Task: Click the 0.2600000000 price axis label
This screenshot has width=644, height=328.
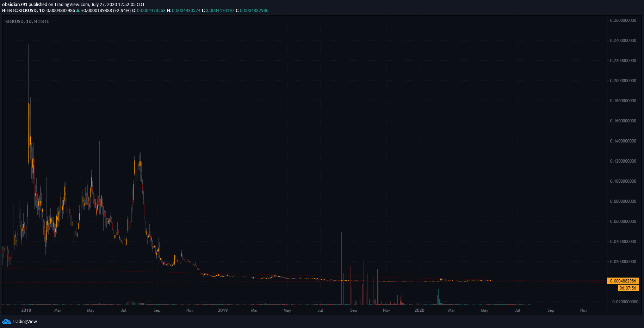Action: pos(623,20)
